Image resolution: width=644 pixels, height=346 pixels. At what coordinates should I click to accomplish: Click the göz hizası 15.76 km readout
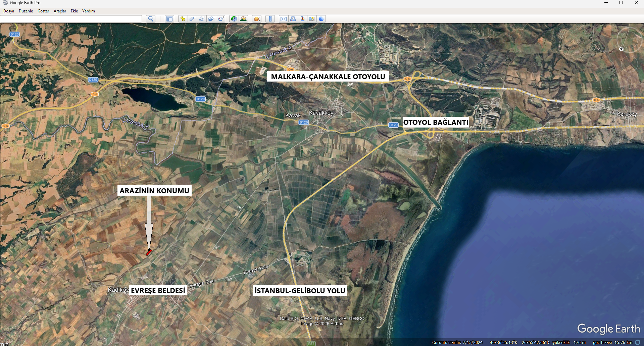coord(612,343)
